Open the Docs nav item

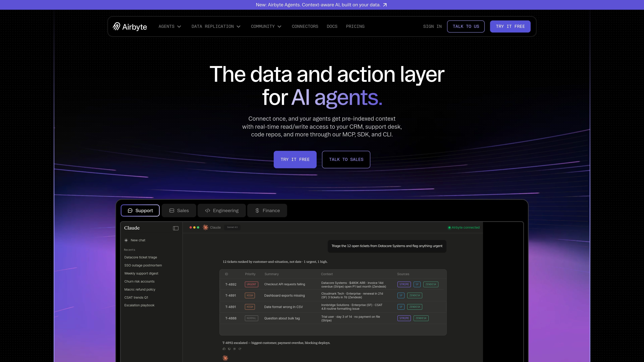point(332,26)
